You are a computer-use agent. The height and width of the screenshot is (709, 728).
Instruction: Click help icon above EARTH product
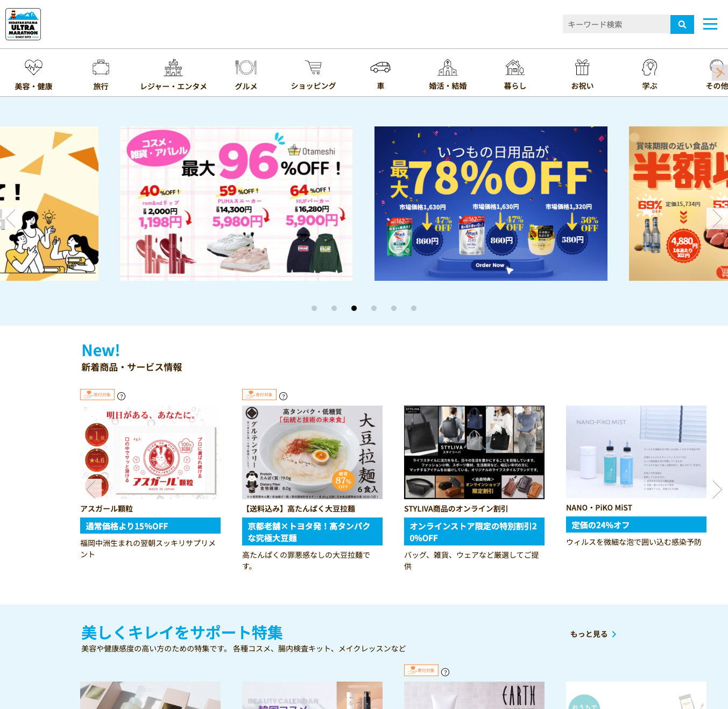[x=446, y=671]
